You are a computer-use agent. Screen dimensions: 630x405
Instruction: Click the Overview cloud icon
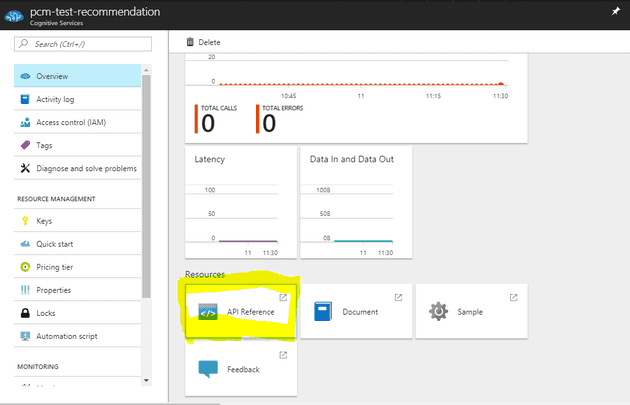(x=25, y=76)
